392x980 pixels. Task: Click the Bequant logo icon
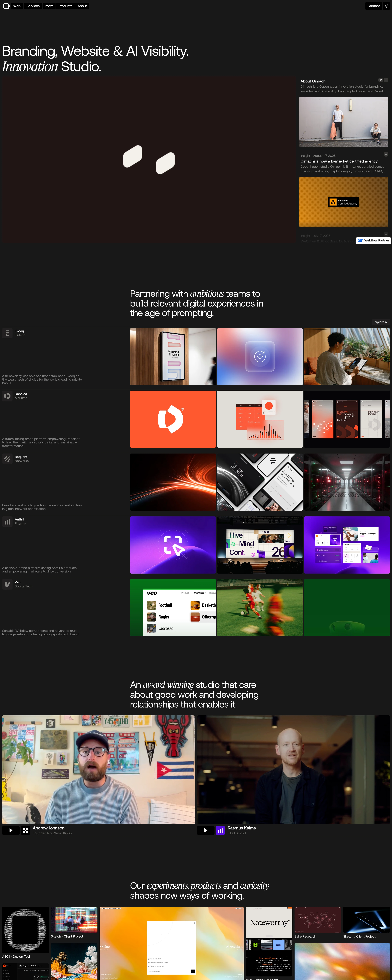pos(7,459)
